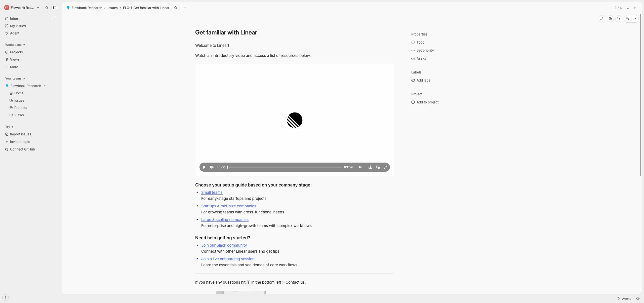Click the page vertical scrollbar
This screenshot has height=303, width=644.
tap(640, 95)
